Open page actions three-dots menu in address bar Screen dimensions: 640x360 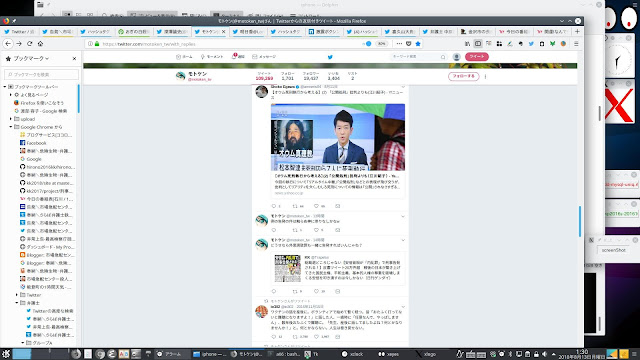[x=399, y=44]
